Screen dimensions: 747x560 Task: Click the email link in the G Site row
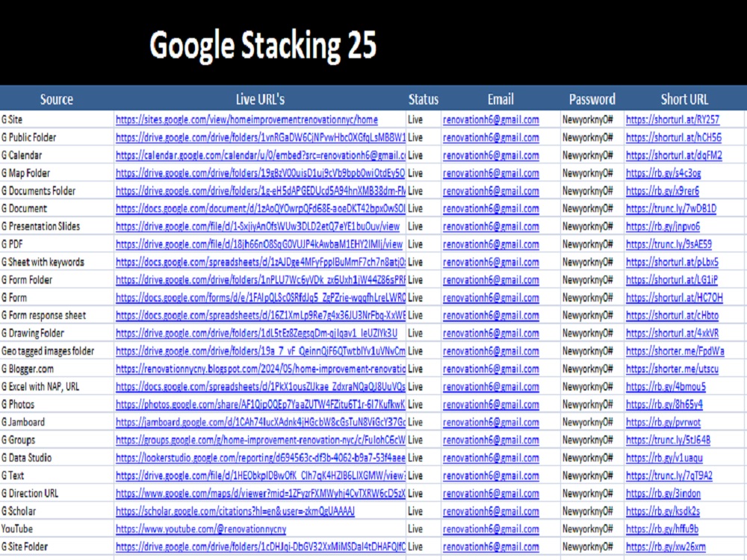point(492,119)
